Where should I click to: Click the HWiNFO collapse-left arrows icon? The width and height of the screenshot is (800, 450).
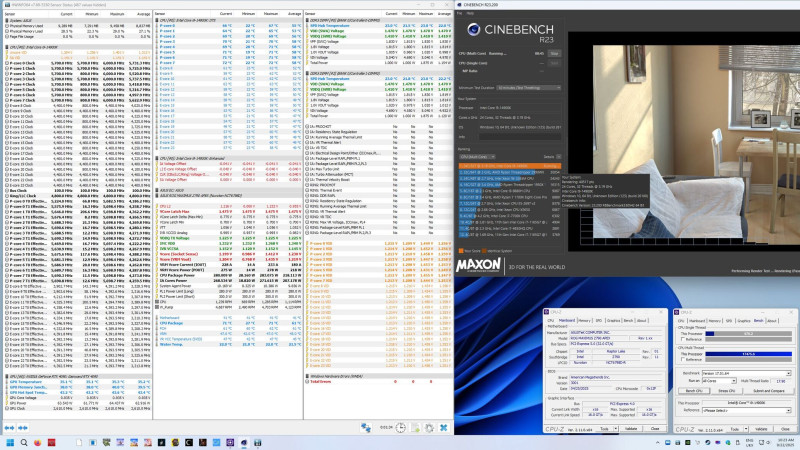click(x=10, y=428)
